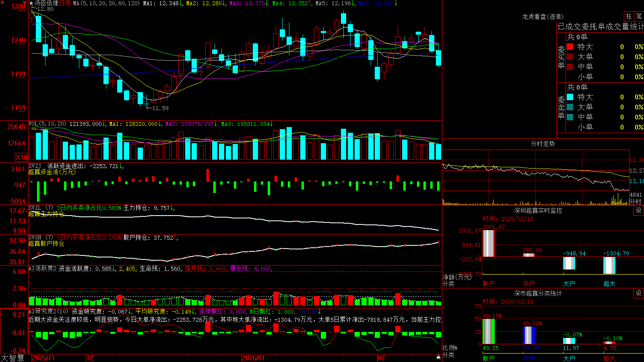
Task: Click the 大智慧 logo in the corner
Action: pyautogui.click(x=12, y=358)
